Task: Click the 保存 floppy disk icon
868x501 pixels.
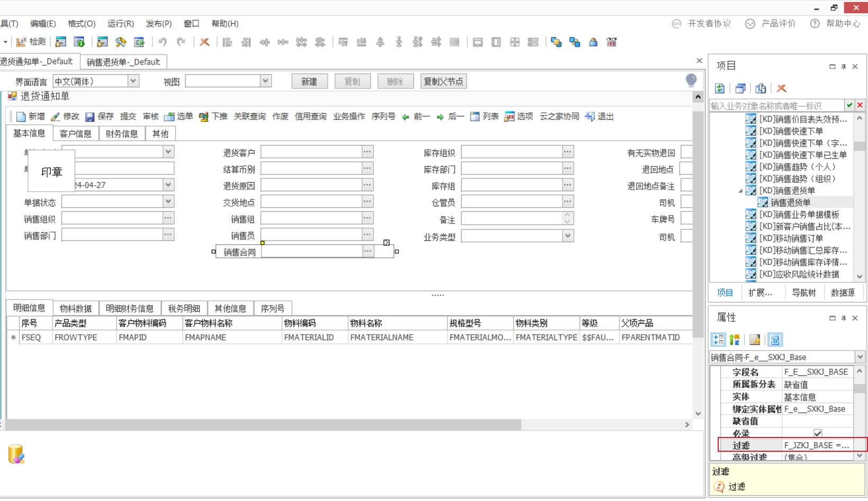Action: click(90, 117)
